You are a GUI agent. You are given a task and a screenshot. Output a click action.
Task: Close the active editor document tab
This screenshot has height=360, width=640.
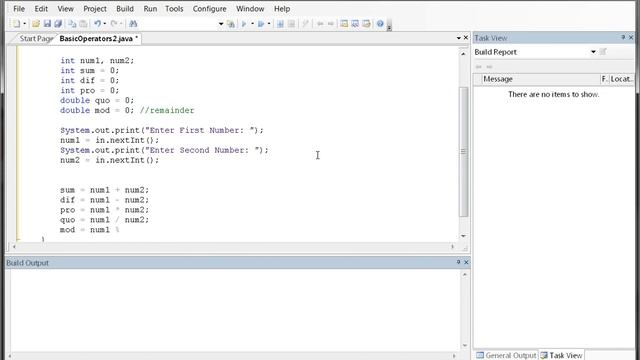point(466,38)
